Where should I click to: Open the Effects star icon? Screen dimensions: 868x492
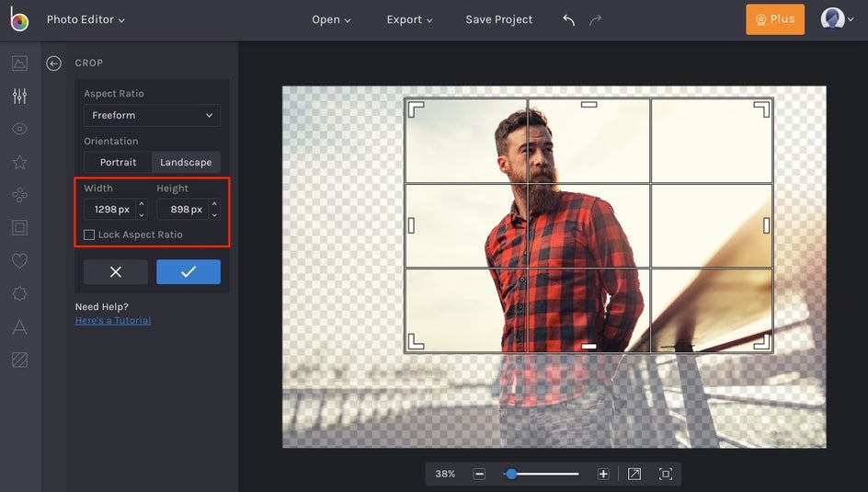point(19,163)
